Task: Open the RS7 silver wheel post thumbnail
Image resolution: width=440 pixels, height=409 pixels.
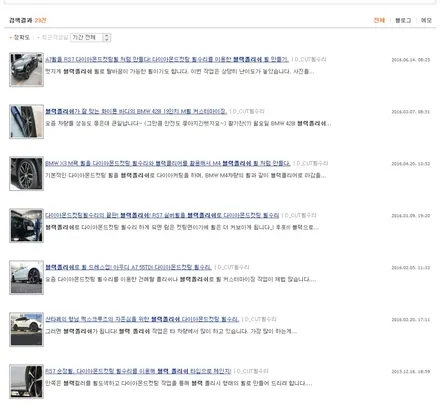Action: click(x=26, y=225)
